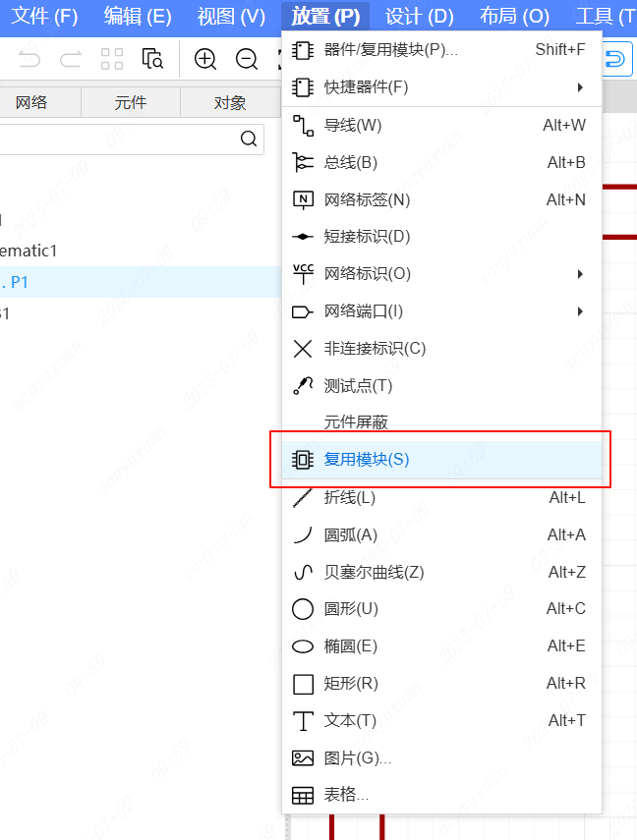Click the search magnifier in the filter box

249,139
